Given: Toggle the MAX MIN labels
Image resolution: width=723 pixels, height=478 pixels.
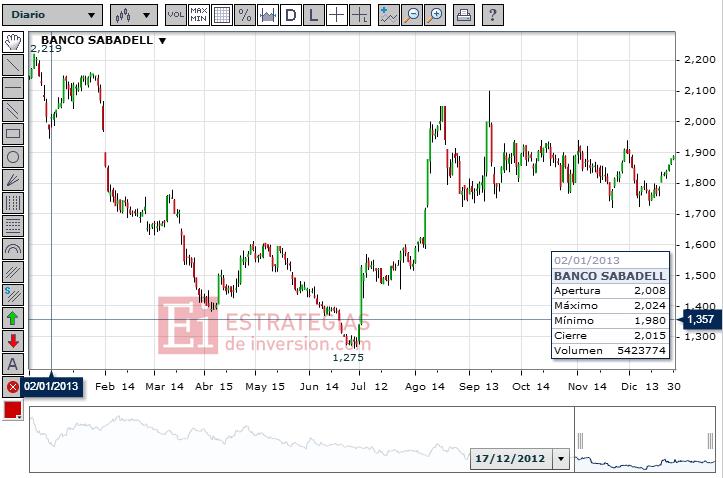Looking at the screenshot, I should tap(199, 15).
